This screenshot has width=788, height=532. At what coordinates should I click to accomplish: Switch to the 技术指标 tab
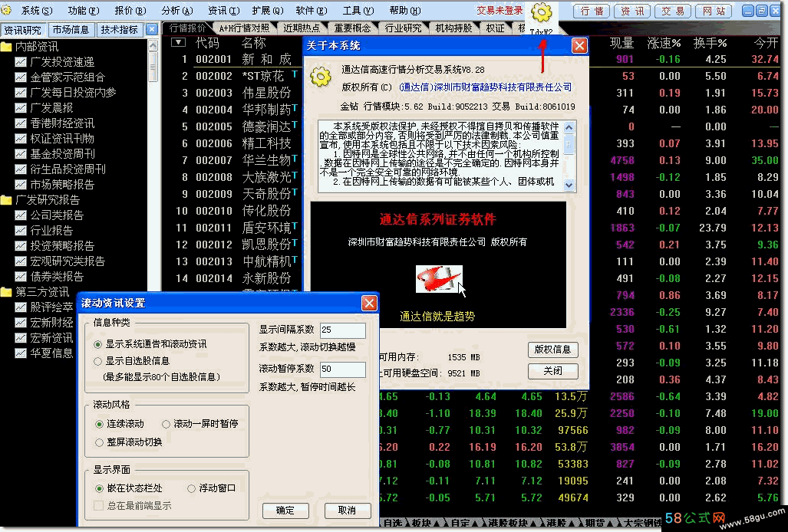tap(119, 30)
